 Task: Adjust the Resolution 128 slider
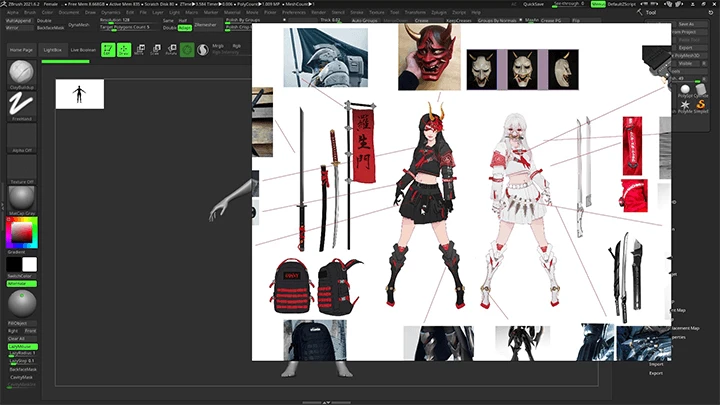(130, 21)
